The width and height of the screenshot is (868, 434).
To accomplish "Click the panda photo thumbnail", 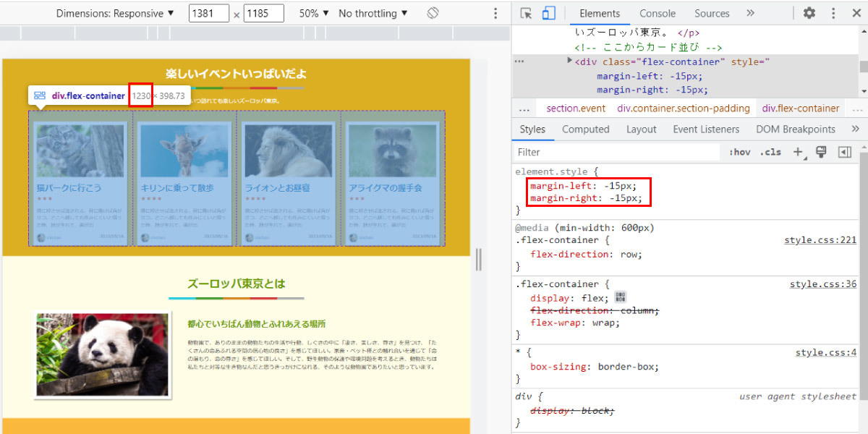I will (103, 354).
